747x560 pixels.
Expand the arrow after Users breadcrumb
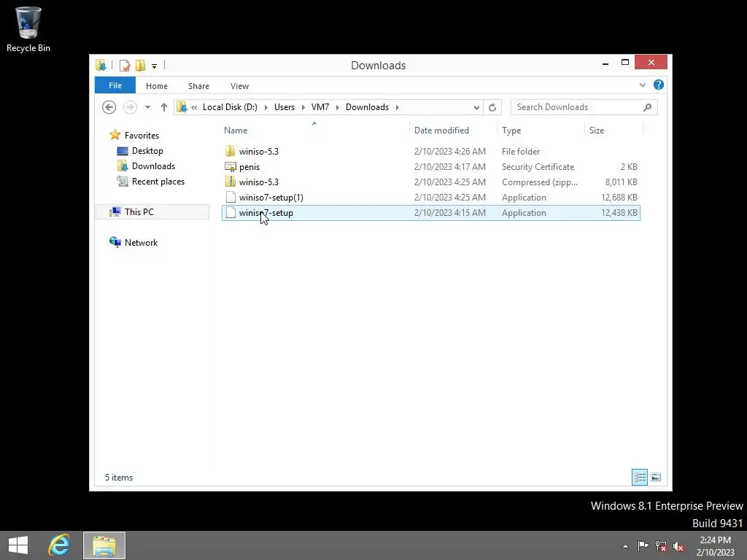point(303,107)
